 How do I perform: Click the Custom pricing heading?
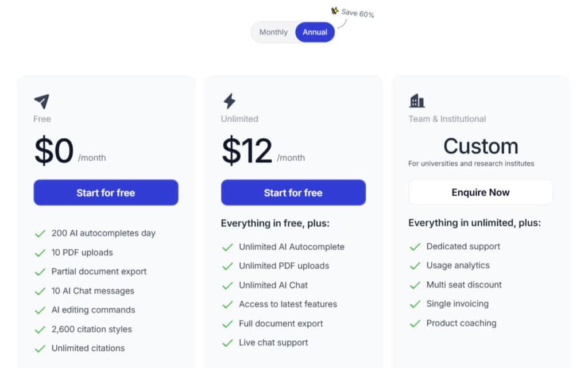pyautogui.click(x=481, y=146)
